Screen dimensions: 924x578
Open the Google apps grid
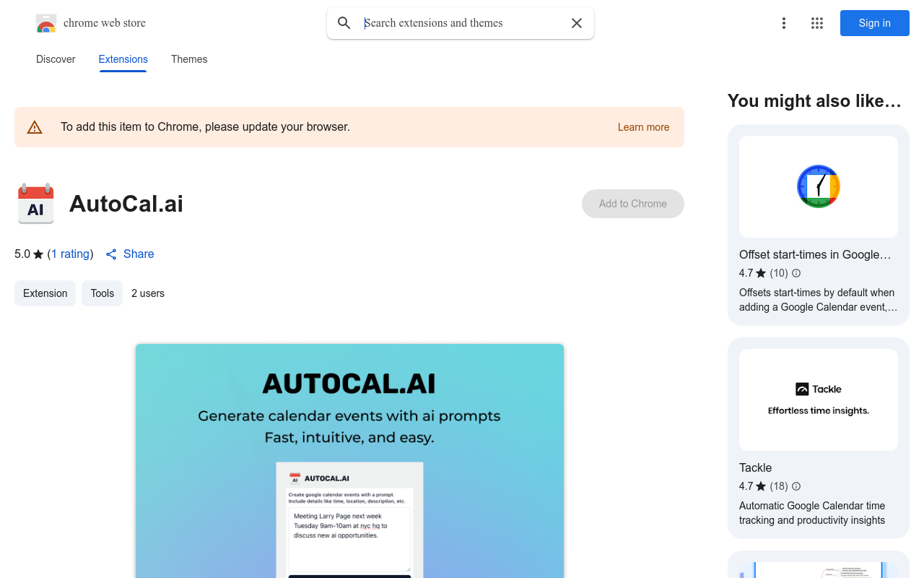click(817, 23)
